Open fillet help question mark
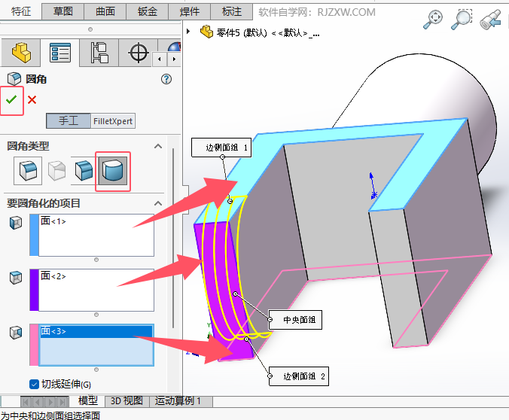Viewport: 509px width, 420px height. point(166,79)
